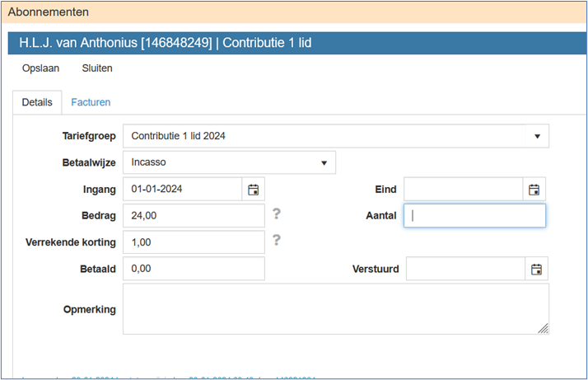This screenshot has height=380, width=588.
Task: Click inside the Opmerking text area
Action: [336, 309]
